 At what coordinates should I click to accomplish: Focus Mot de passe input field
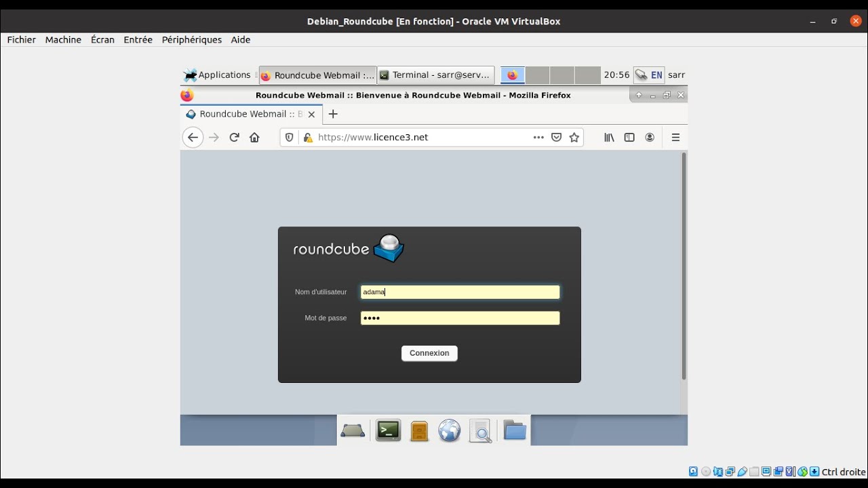click(460, 318)
